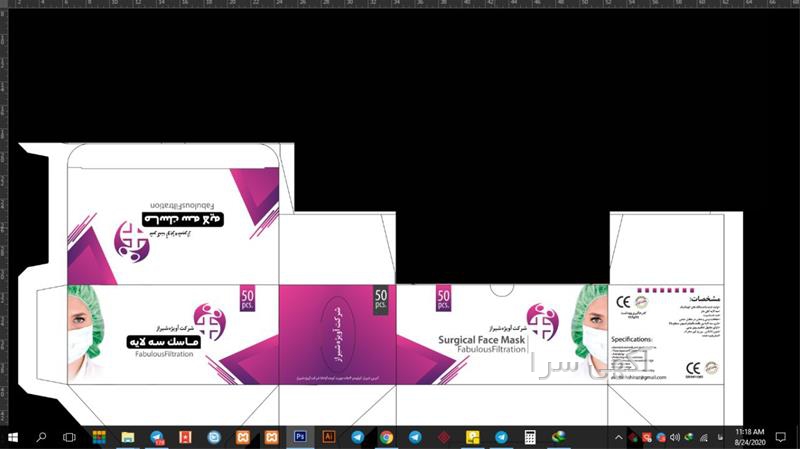
Task: Open the round blue app icon
Action: point(214,437)
